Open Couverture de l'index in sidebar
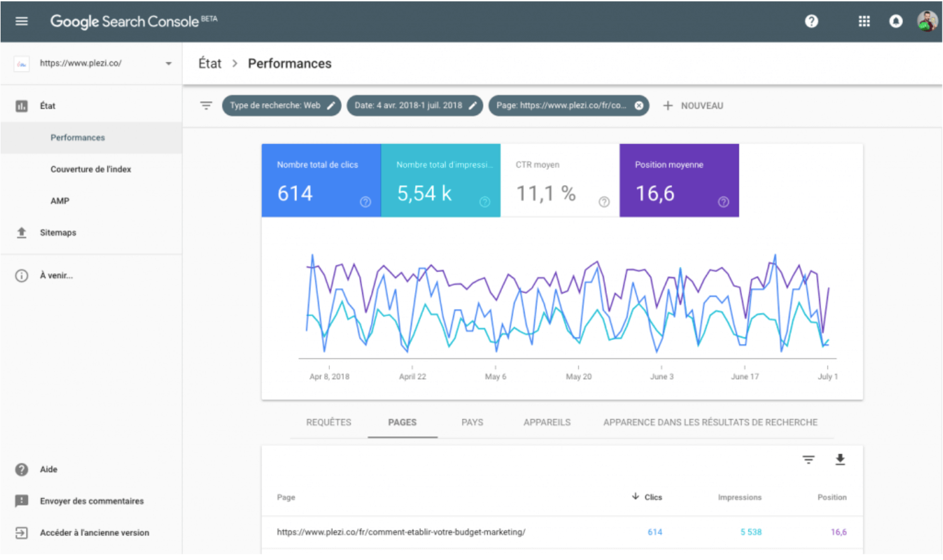This screenshot has height=560, width=943. pyautogui.click(x=92, y=169)
